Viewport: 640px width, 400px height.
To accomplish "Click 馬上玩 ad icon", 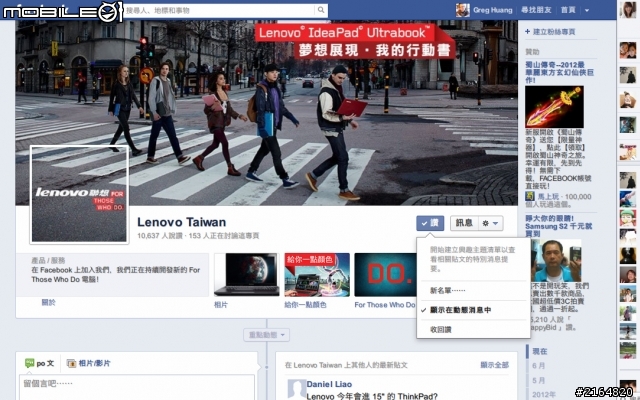I will click(x=529, y=196).
